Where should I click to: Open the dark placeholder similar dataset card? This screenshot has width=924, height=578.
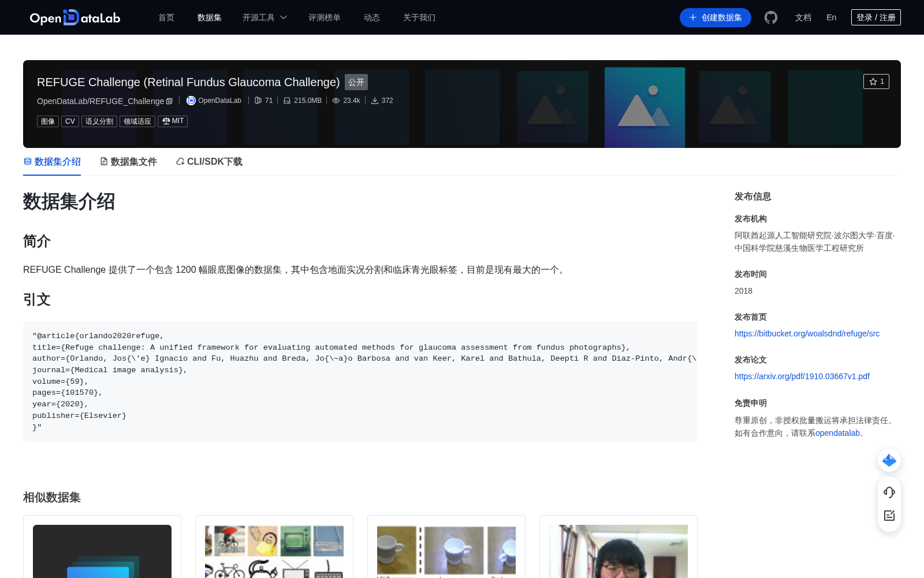click(x=102, y=547)
